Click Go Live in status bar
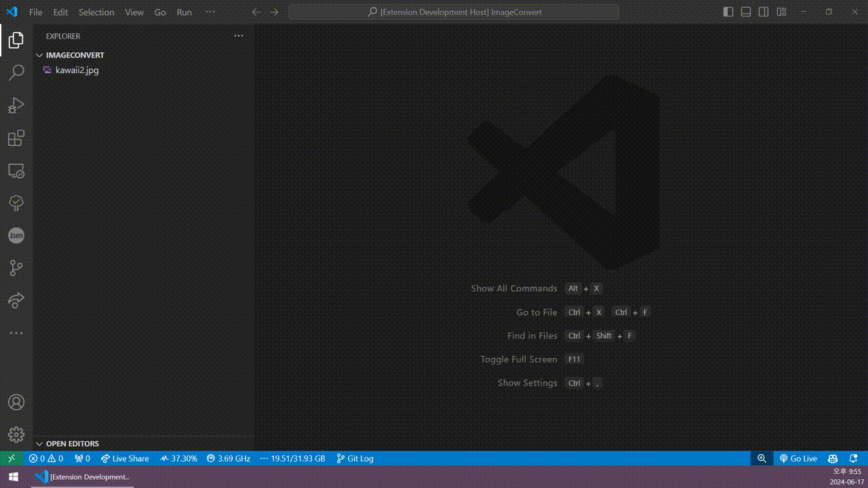Viewport: 868px width, 488px height. click(x=798, y=458)
